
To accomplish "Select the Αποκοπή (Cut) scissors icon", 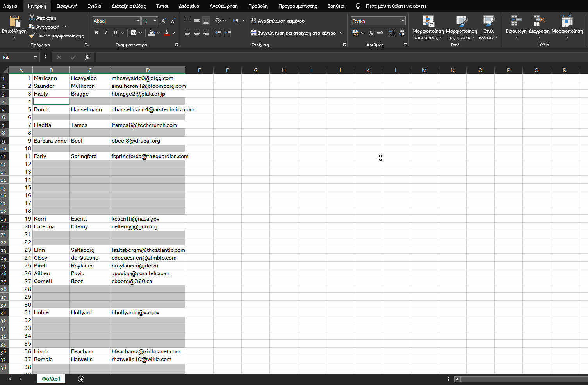I will pyautogui.click(x=32, y=18).
